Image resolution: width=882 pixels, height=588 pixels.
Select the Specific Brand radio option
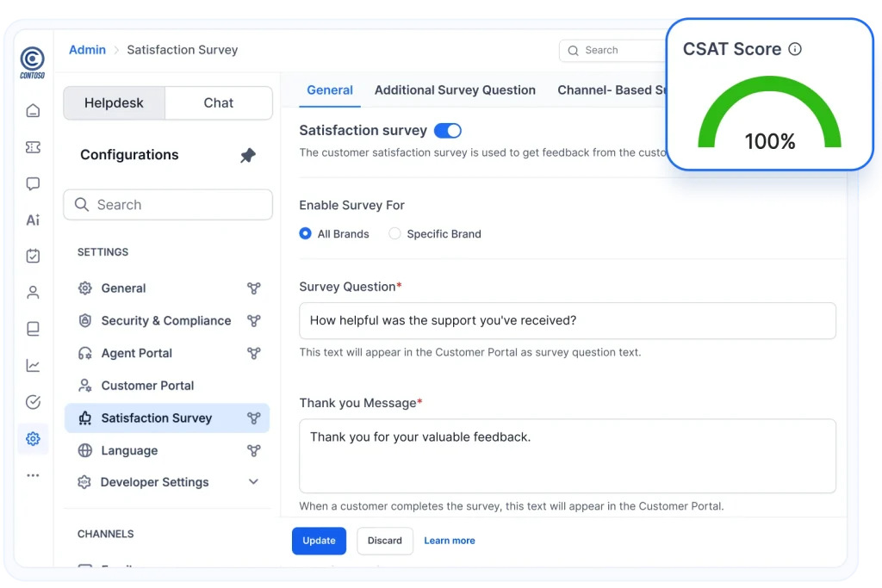394,233
